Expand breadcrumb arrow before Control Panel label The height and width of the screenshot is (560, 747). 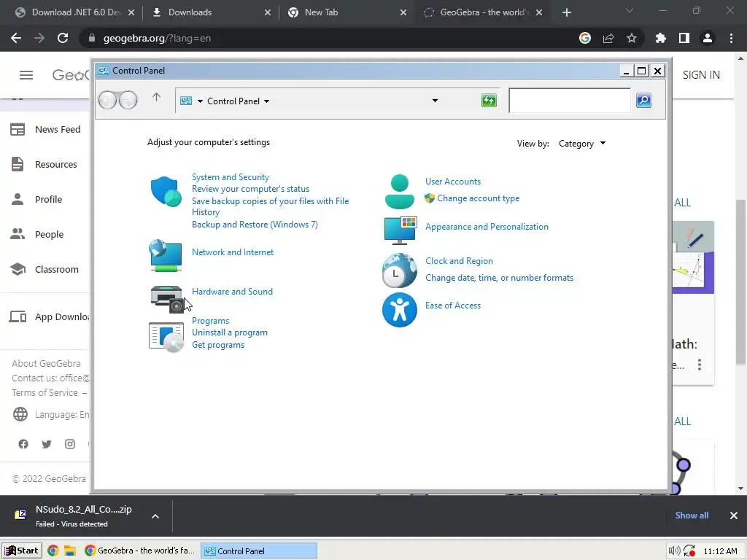click(200, 101)
